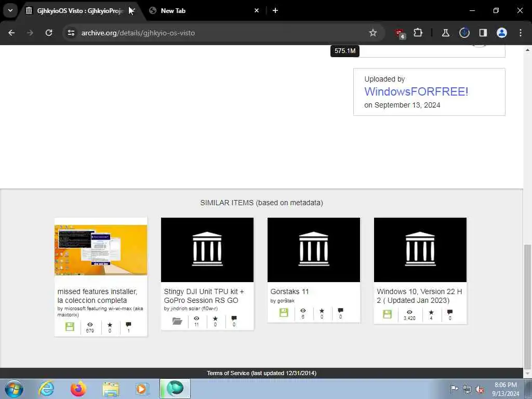Open the Windows Start button
The image size is (532, 399).
pyautogui.click(x=14, y=389)
